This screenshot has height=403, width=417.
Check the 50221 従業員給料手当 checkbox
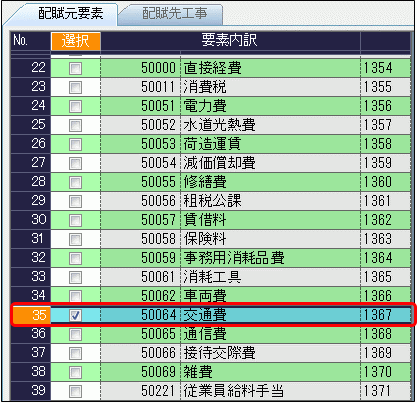pos(76,391)
